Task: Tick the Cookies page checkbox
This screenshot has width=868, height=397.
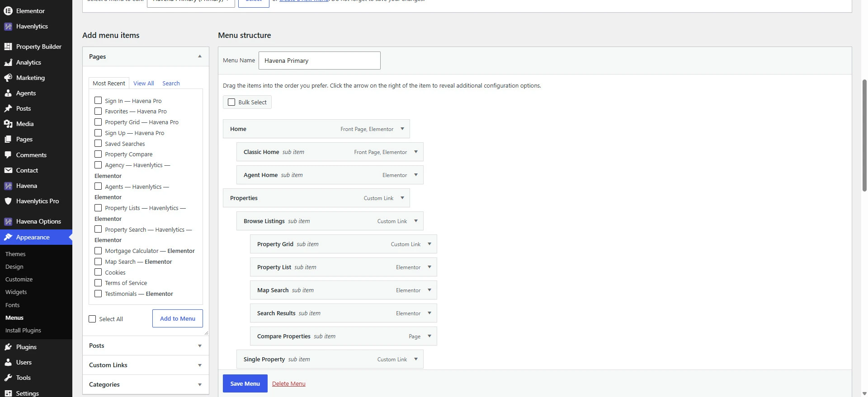Action: pos(98,272)
